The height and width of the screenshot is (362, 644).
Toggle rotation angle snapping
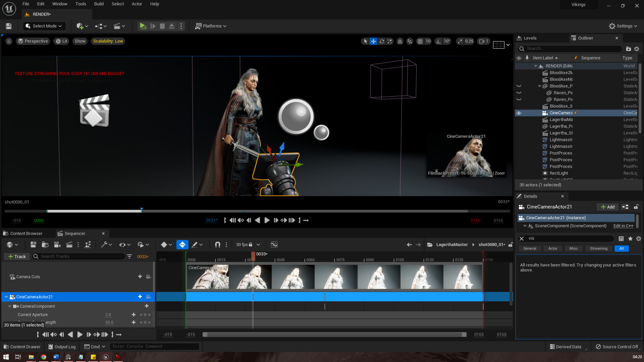[438, 41]
